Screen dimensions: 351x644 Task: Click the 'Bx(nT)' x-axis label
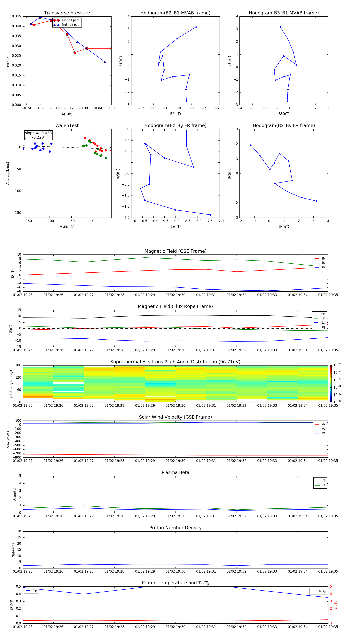point(284,227)
